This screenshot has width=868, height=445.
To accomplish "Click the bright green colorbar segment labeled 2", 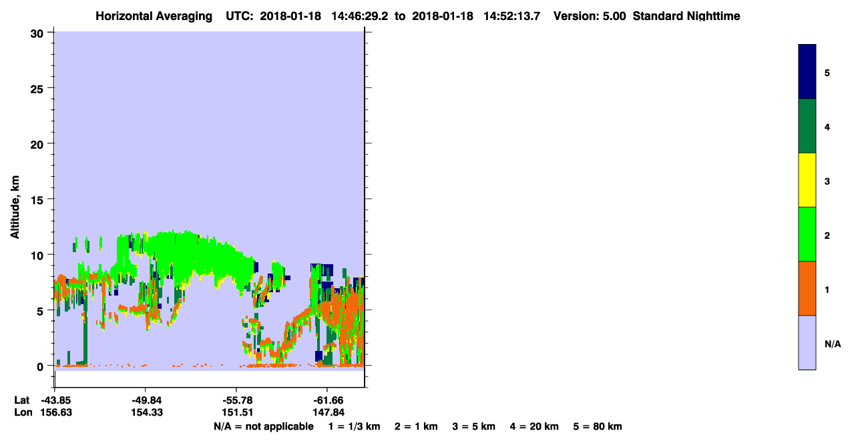I will [807, 234].
